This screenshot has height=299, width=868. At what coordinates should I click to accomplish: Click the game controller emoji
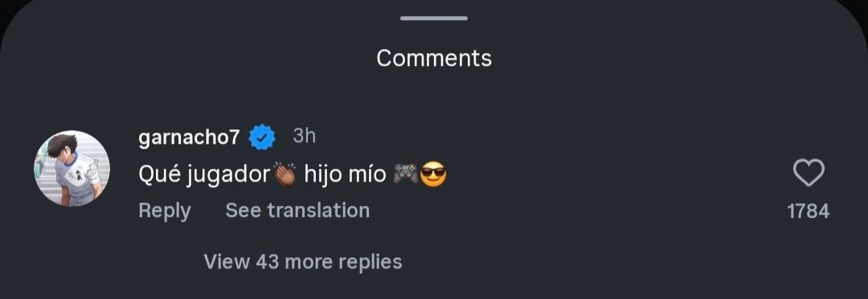(x=406, y=175)
